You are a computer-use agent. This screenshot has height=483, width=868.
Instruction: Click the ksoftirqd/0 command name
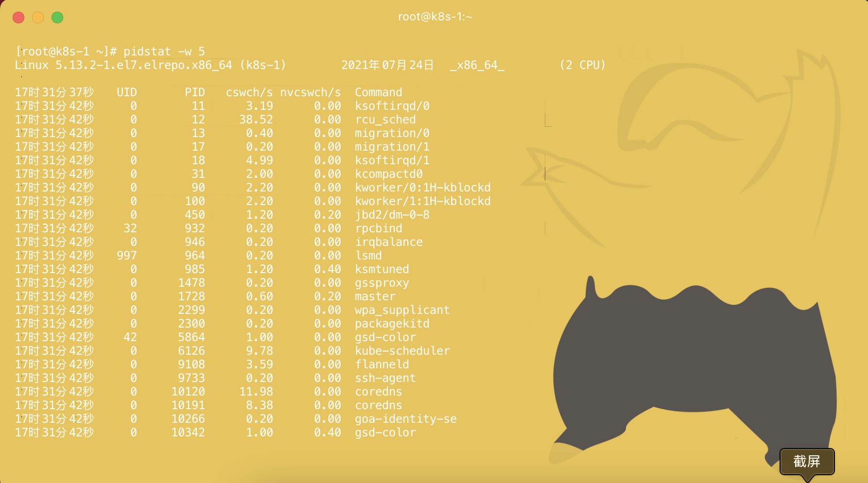(392, 106)
